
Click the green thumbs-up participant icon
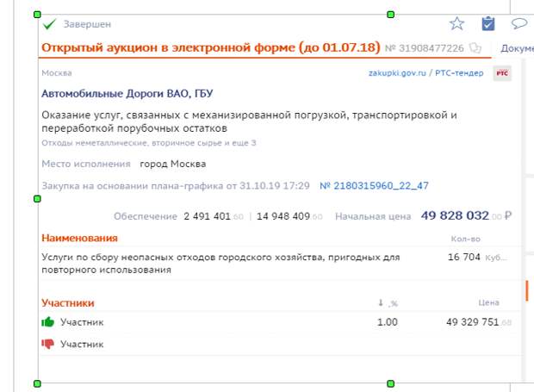[48, 322]
